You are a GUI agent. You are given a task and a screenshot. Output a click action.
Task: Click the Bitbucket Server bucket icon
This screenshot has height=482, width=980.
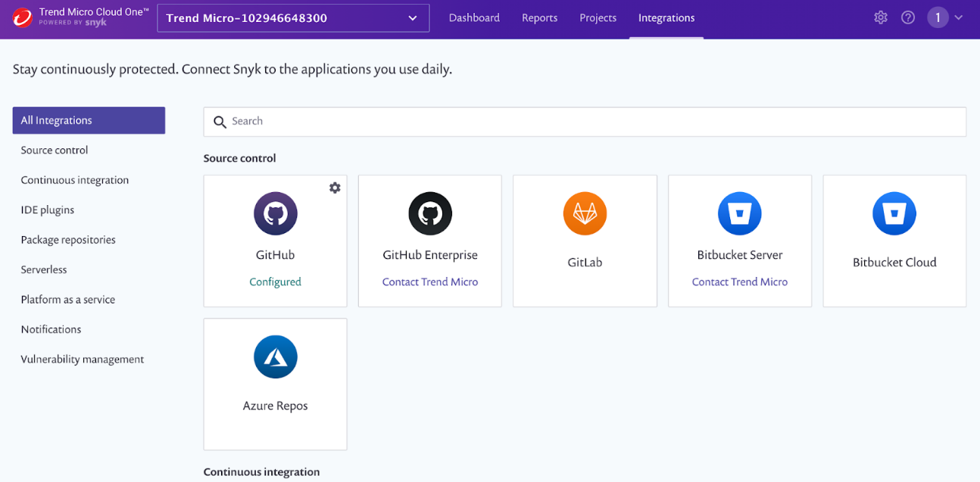click(739, 213)
